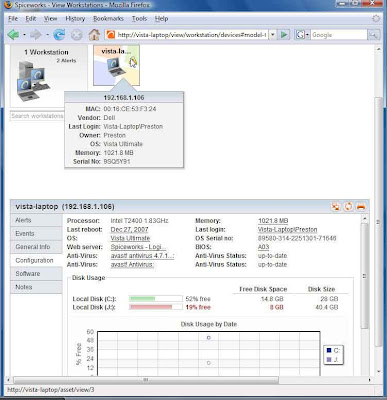Open the View menu
Screen dimensions: 387x400
coord(50,19)
